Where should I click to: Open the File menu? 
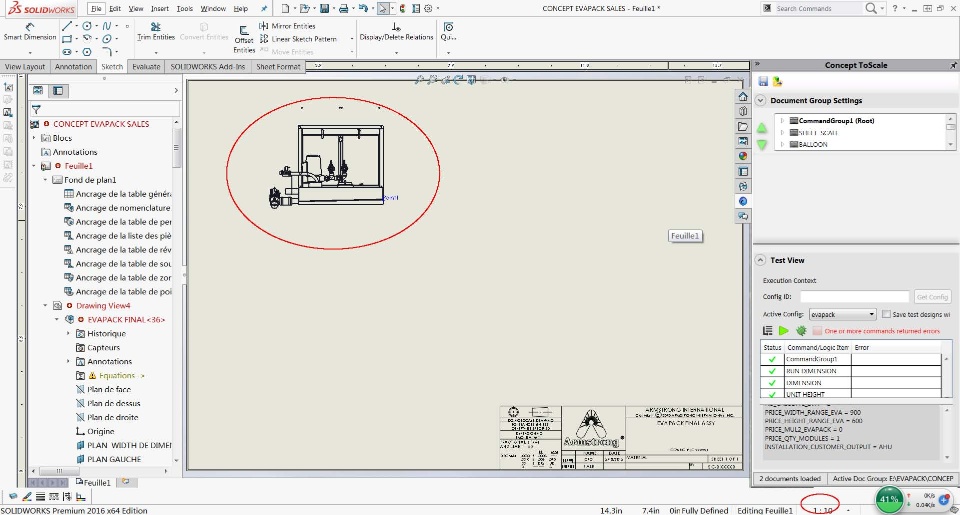coord(96,9)
